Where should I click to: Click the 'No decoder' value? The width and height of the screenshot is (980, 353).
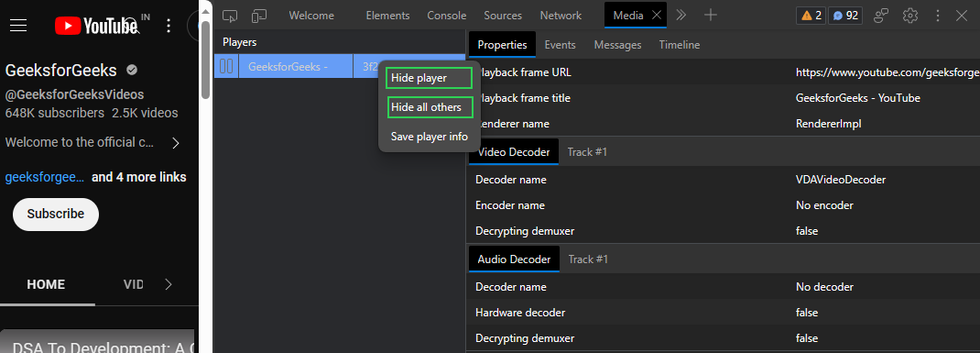point(824,287)
